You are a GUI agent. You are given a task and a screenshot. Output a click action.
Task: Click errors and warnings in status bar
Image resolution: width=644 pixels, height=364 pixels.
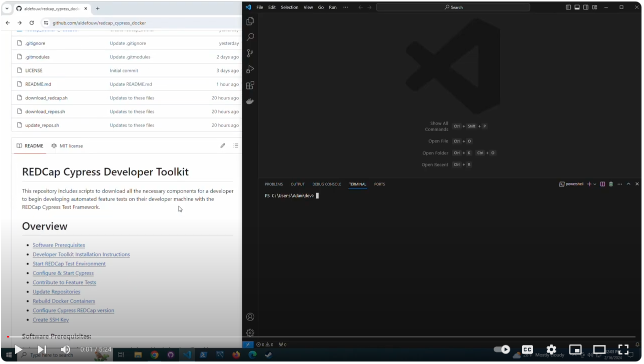pos(265,344)
